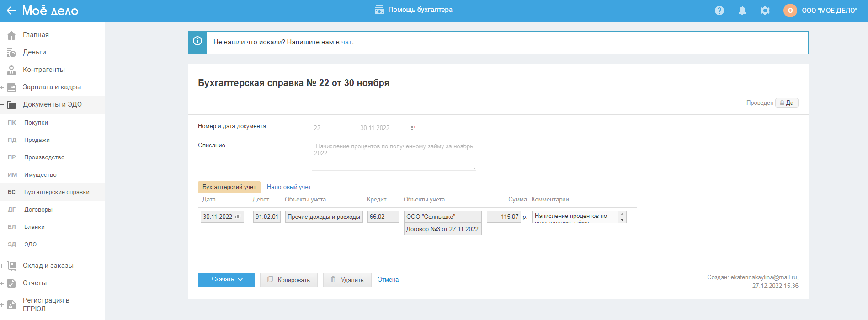Click the Склад и заказы cart icon
This screenshot has width=868, height=320.
tap(11, 266)
